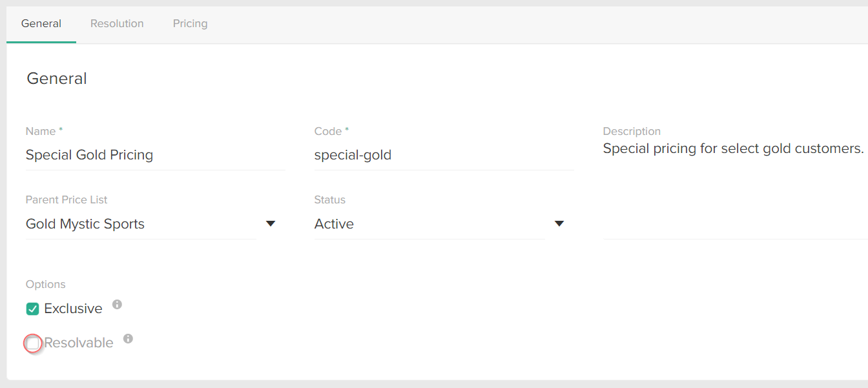This screenshot has width=868, height=388.
Task: Click the Gold Mystic Sports selection
Action: click(x=85, y=223)
